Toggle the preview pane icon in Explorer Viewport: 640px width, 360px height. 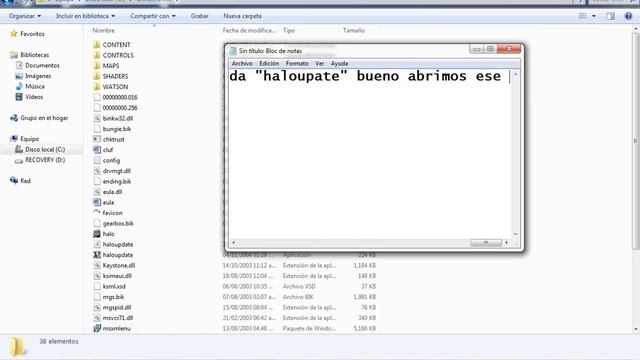610,16
